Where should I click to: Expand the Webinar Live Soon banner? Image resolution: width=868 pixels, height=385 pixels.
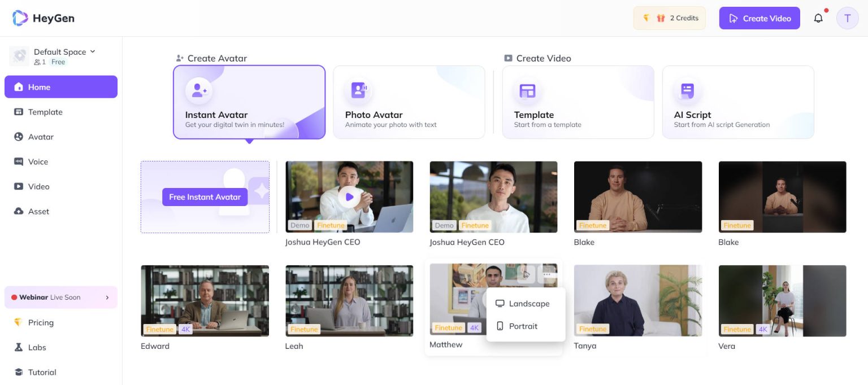60,297
